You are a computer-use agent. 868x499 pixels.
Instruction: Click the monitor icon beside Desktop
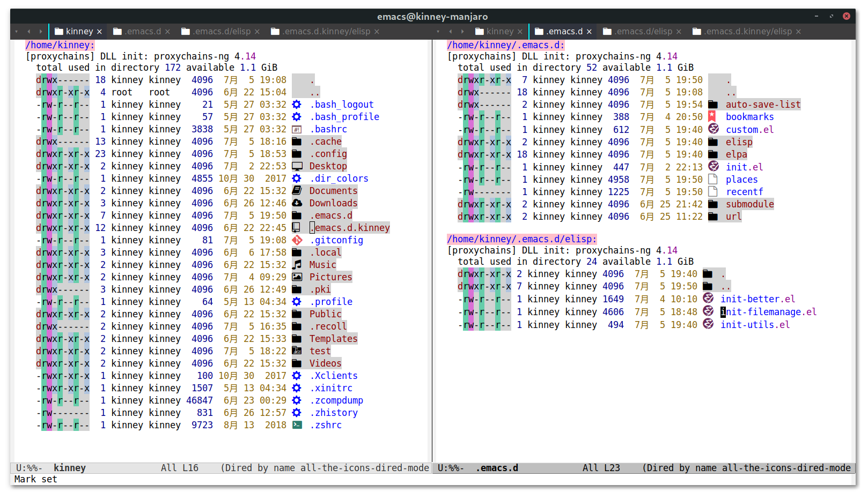(x=297, y=166)
